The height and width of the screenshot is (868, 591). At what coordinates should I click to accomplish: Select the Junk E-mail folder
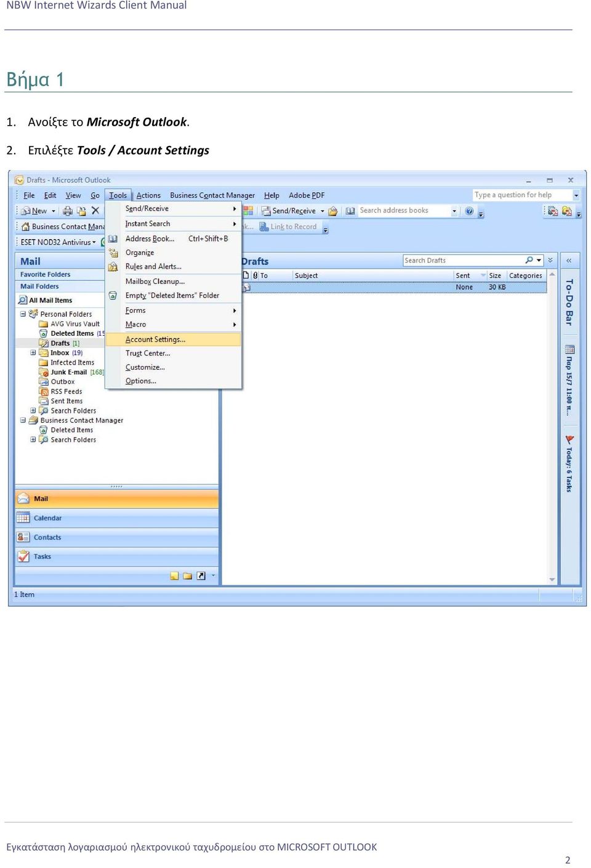click(x=68, y=372)
